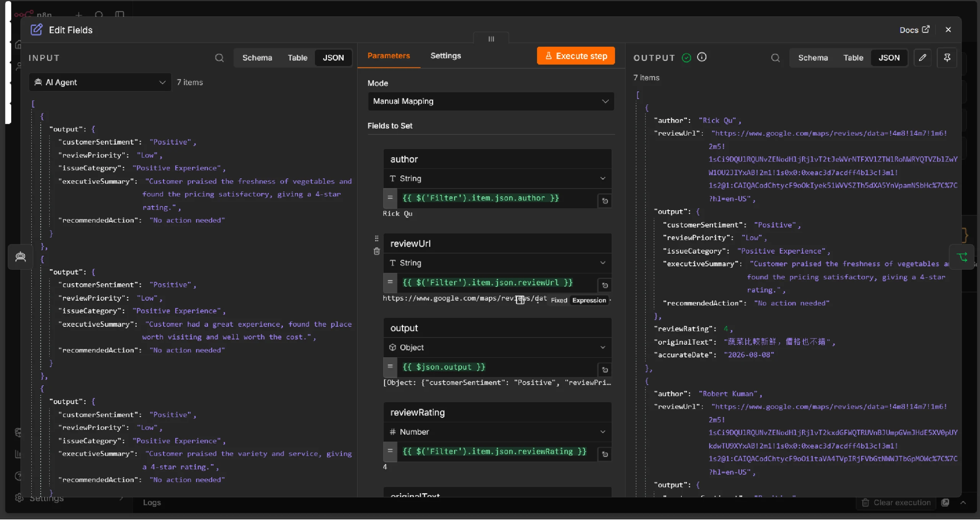This screenshot has width=980, height=522.
Task: Select output Schema view
Action: (813, 58)
